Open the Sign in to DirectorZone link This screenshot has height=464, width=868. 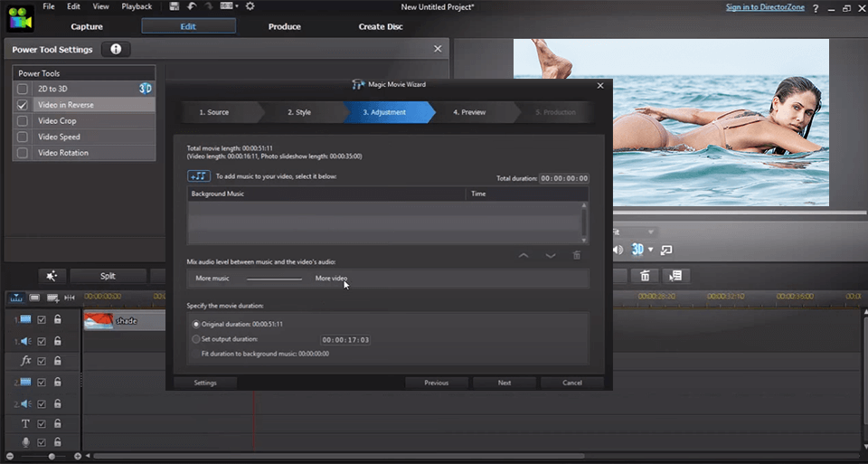[x=766, y=7]
